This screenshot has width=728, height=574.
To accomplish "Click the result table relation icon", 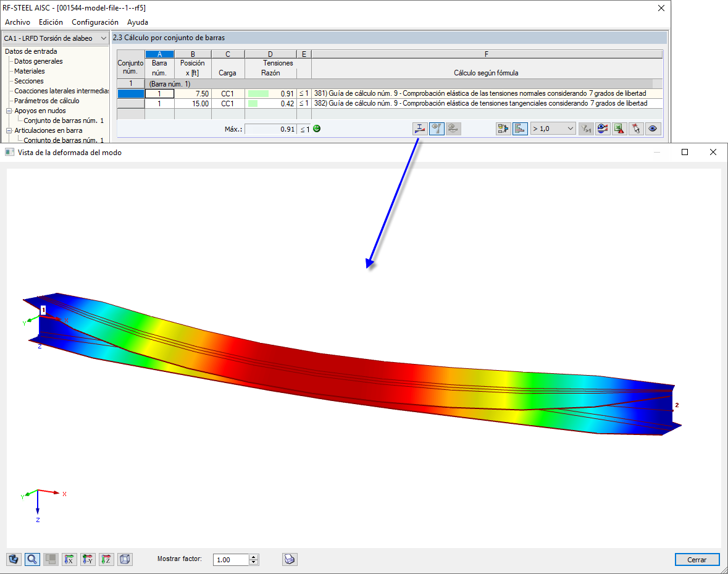I will click(503, 129).
